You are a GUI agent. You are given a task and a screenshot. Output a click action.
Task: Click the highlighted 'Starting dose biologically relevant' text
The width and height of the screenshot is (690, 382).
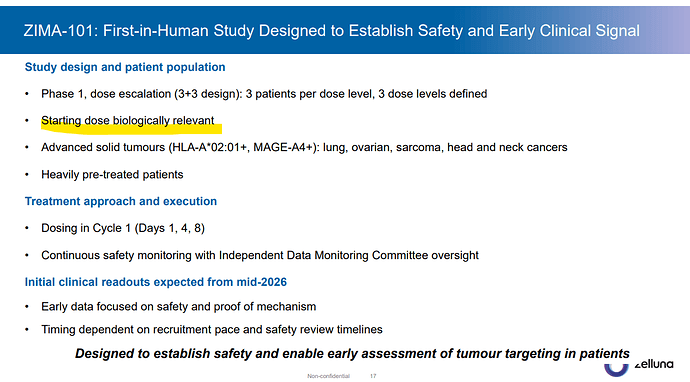click(128, 120)
